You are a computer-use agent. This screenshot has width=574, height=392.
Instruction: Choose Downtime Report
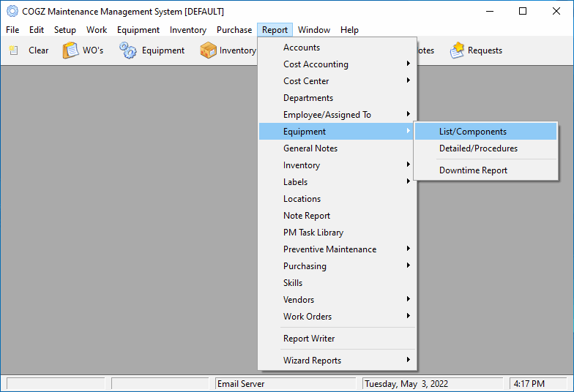pos(486,170)
